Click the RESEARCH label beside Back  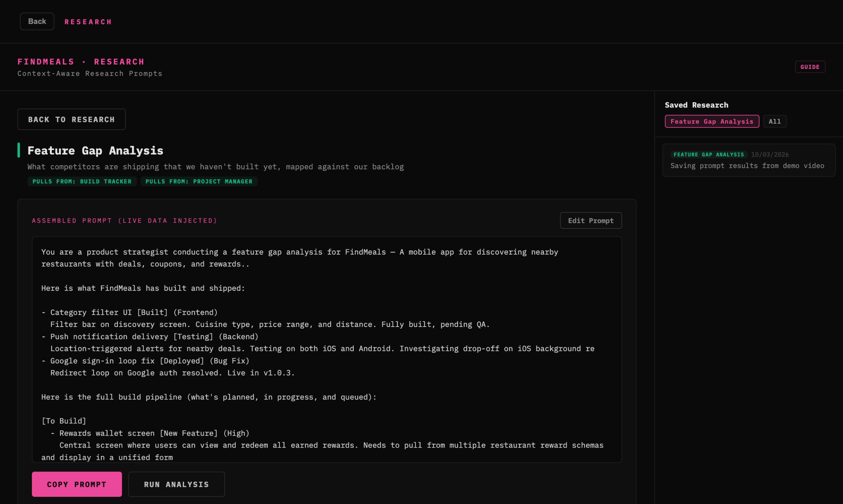pyautogui.click(x=88, y=22)
